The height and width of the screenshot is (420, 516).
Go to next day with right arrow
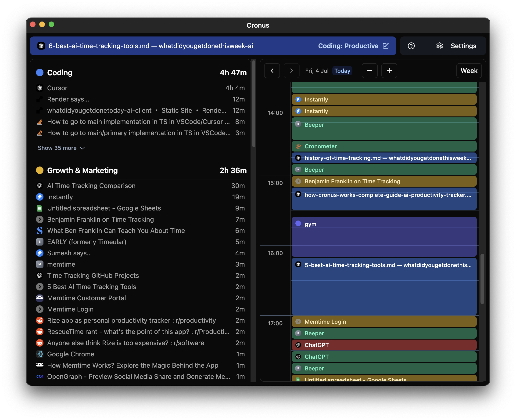pos(291,71)
